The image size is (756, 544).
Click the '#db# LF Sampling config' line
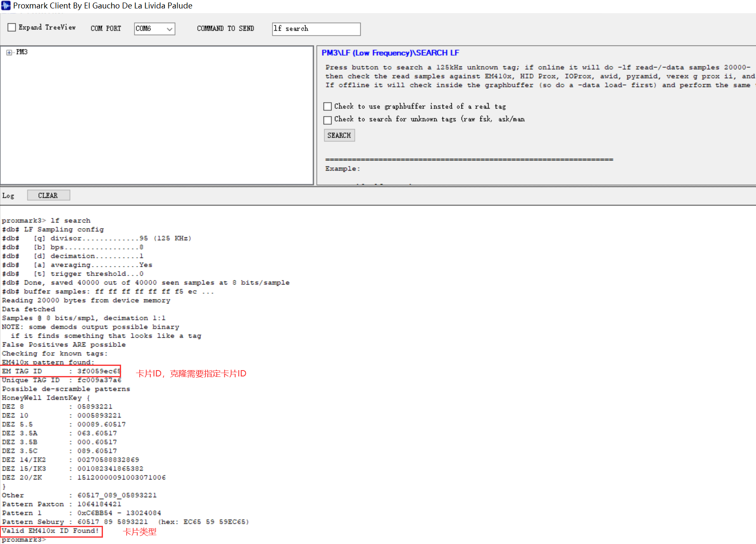pos(53,230)
